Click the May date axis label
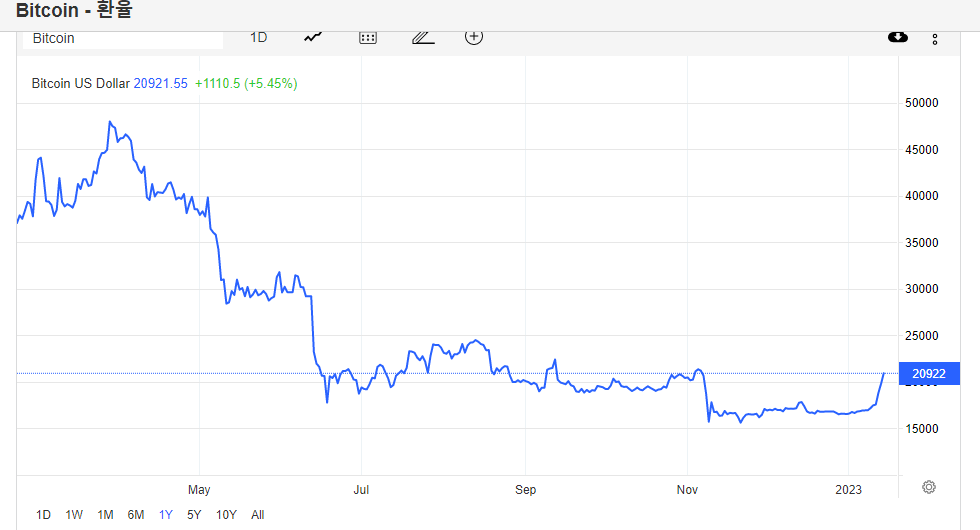This screenshot has width=980, height=530. 199,489
